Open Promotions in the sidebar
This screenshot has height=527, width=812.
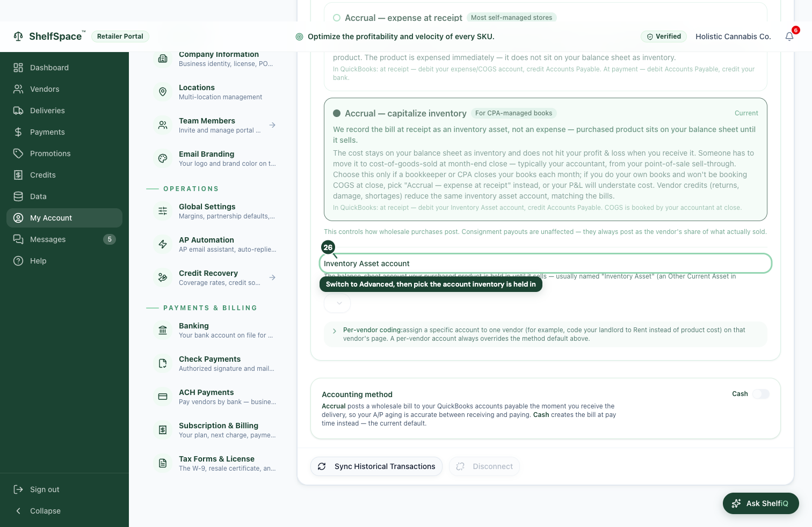click(x=64, y=153)
